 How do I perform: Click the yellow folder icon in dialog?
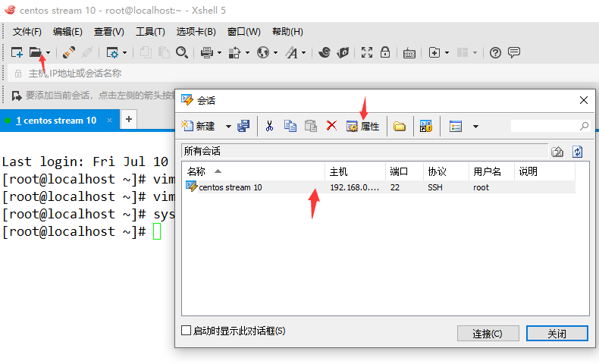click(x=400, y=126)
